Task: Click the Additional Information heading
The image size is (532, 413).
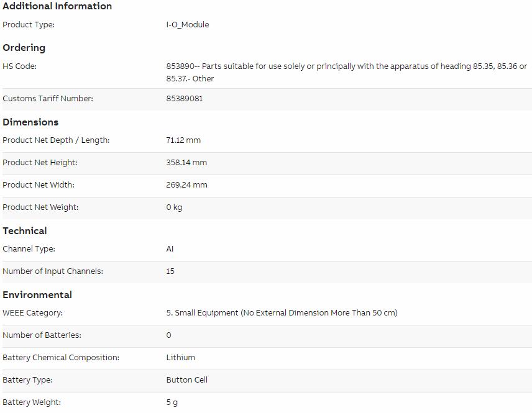Action: point(57,6)
